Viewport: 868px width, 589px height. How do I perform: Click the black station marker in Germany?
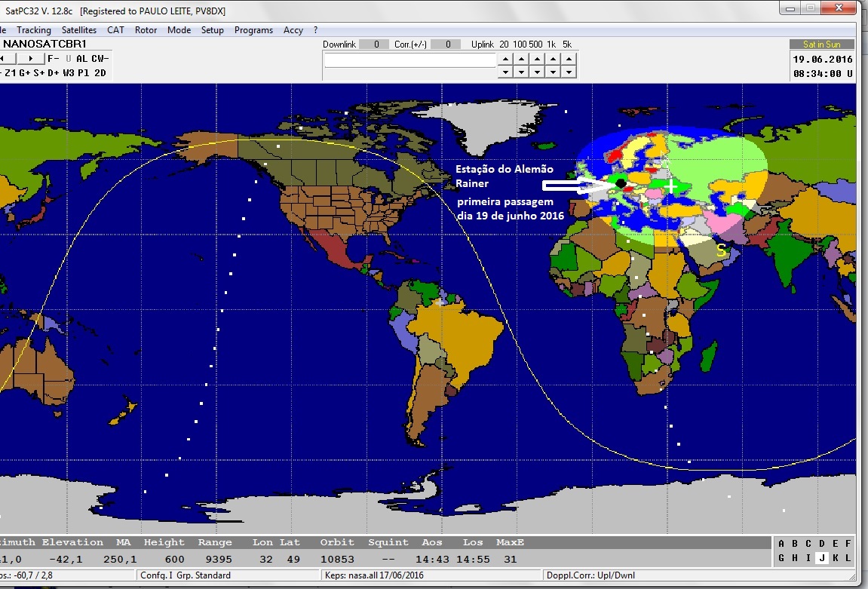620,183
